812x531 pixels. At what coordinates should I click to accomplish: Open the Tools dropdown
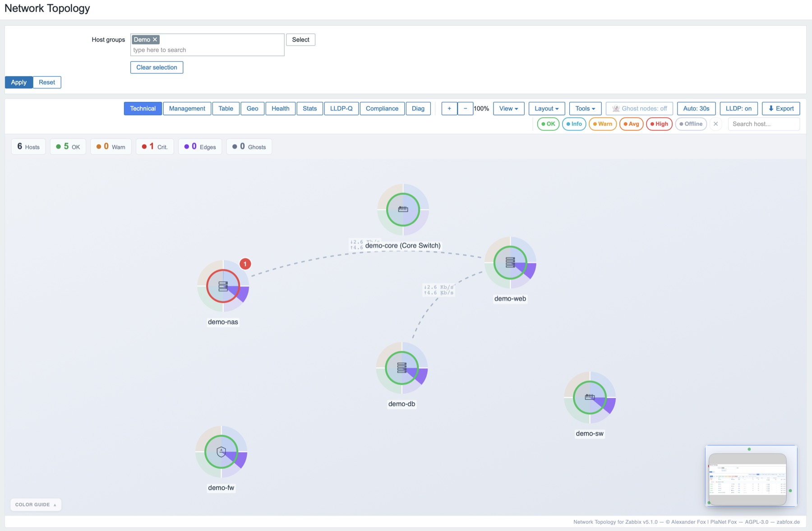(x=585, y=109)
